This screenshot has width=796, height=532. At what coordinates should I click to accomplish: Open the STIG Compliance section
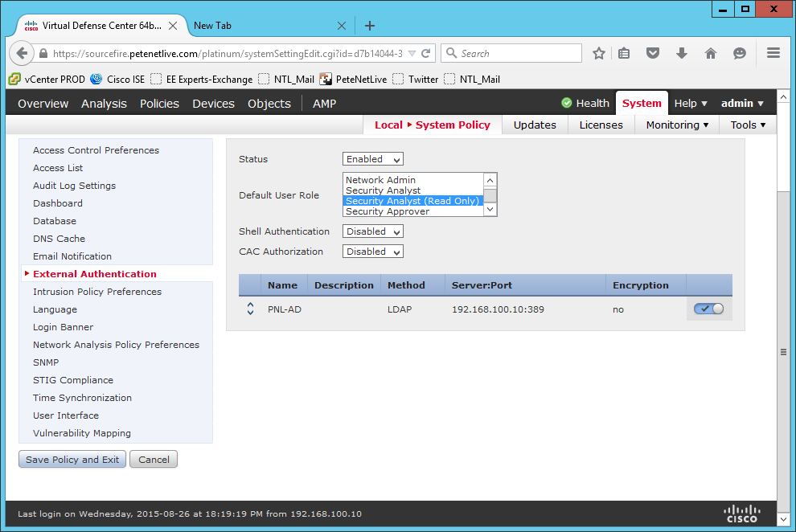[73, 380]
